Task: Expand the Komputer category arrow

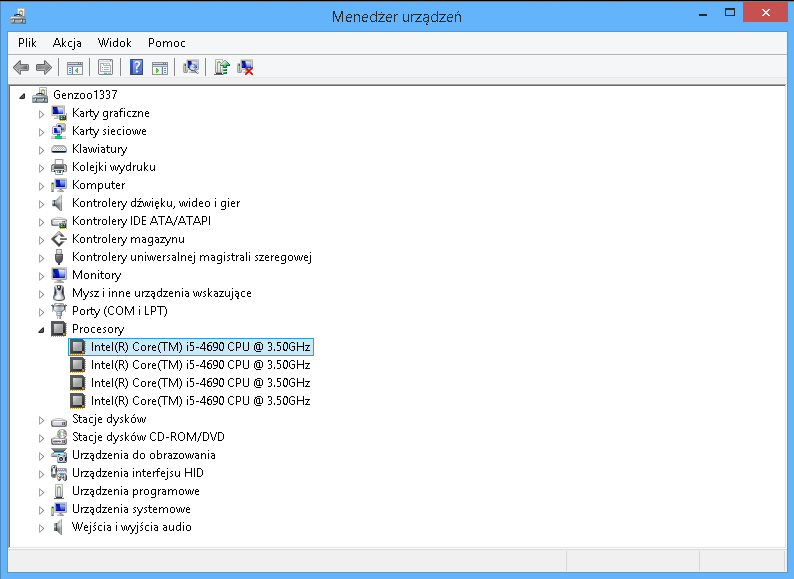Action: click(x=42, y=186)
